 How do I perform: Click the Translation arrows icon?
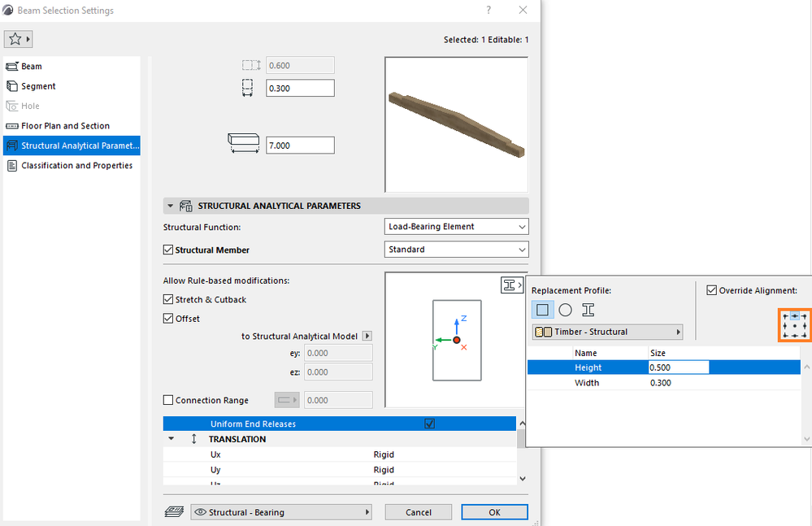(193, 439)
